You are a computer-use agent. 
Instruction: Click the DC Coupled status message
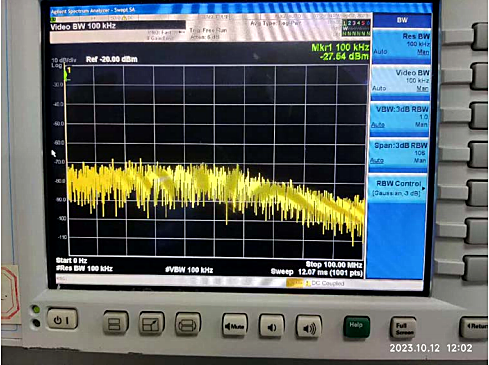tap(325, 283)
